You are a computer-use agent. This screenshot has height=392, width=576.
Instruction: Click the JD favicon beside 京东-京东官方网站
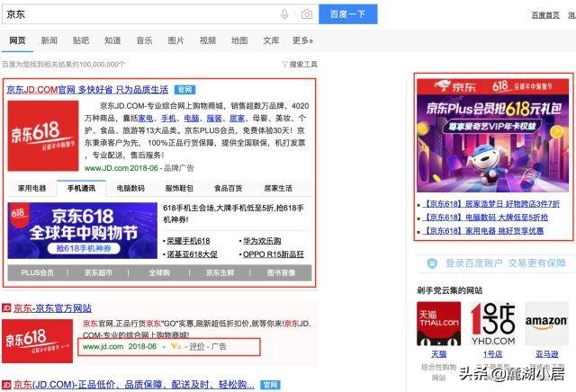click(x=6, y=307)
